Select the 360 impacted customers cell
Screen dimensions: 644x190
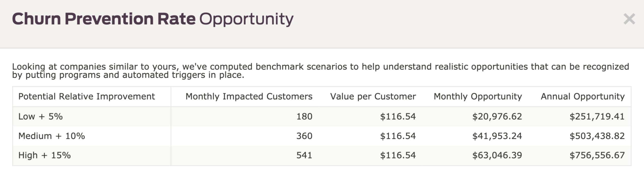coord(304,136)
